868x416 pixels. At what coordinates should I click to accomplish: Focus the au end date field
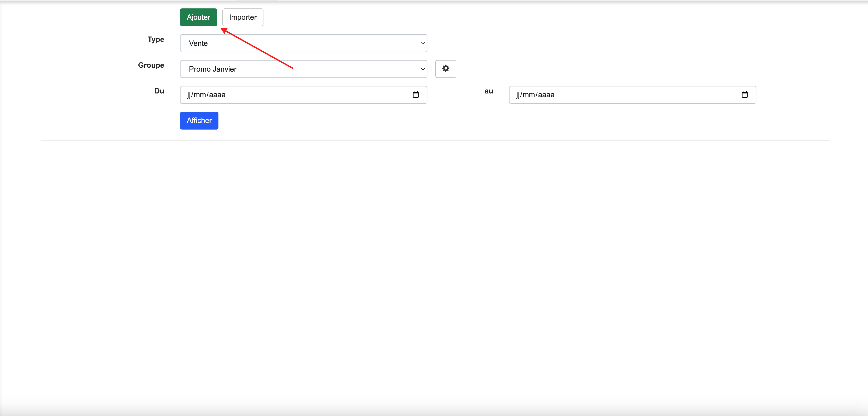click(632, 95)
